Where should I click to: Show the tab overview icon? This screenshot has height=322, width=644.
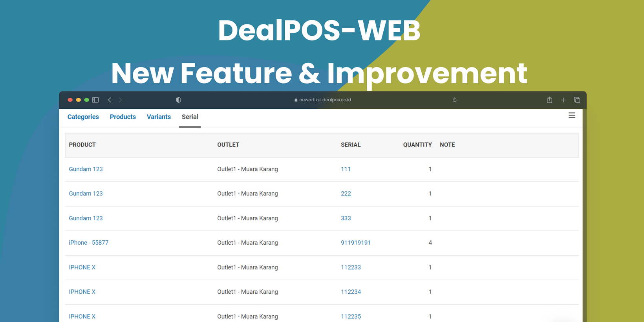tap(577, 100)
